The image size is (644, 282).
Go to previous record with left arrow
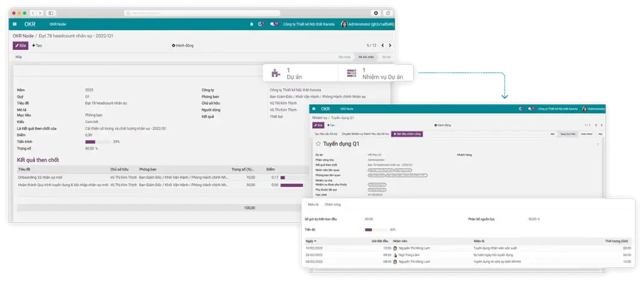pyautogui.click(x=382, y=45)
